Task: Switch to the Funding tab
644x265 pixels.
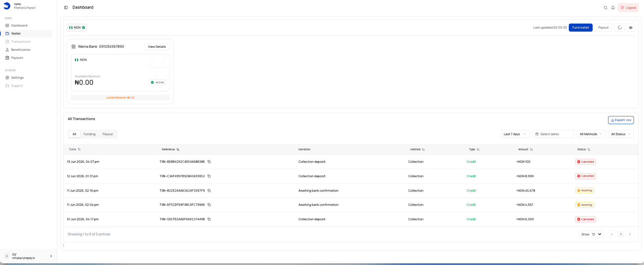Action: coord(90,134)
